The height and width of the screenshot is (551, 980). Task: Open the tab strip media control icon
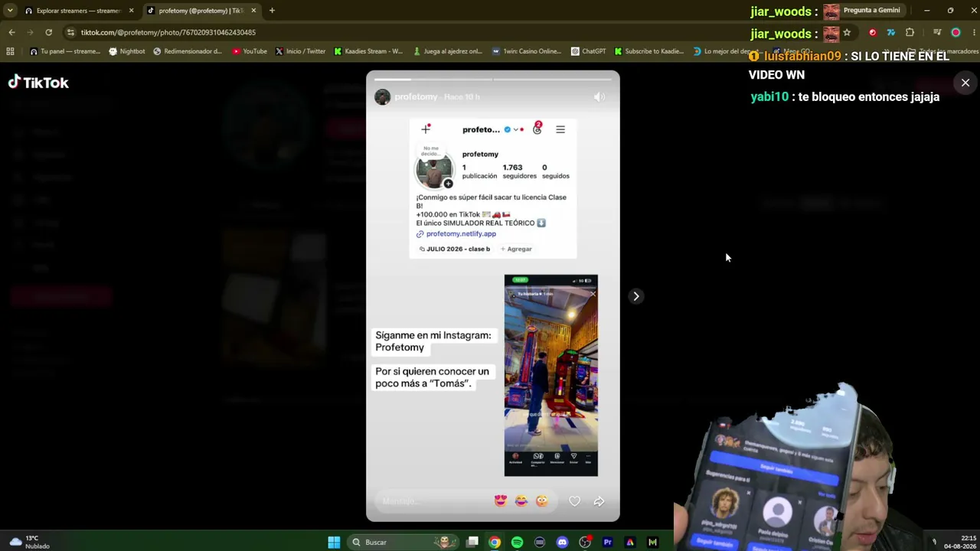pos(937,32)
